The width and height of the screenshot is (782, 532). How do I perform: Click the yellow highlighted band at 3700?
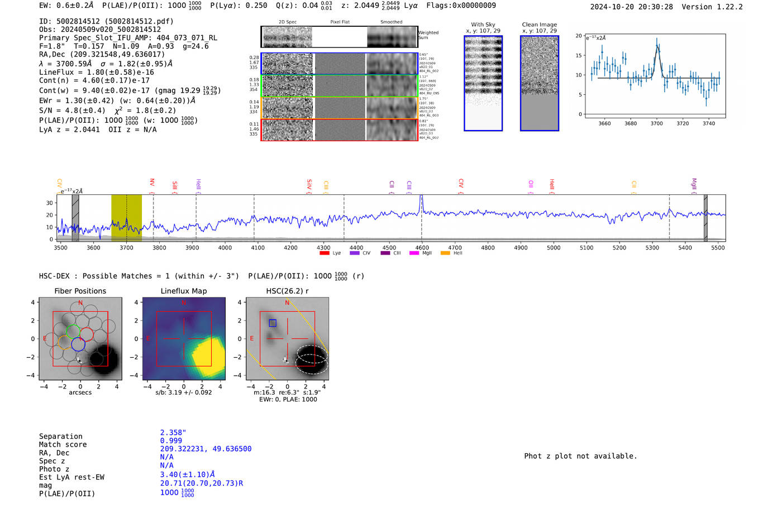(126, 218)
